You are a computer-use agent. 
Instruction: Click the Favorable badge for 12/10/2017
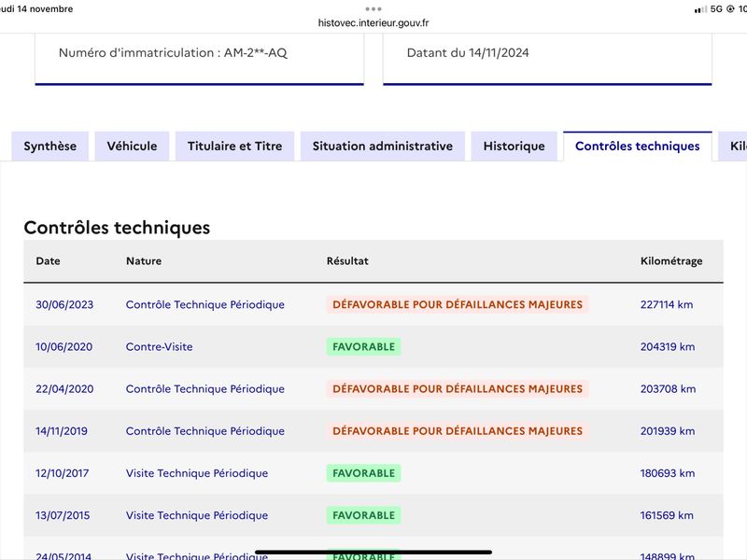point(363,473)
